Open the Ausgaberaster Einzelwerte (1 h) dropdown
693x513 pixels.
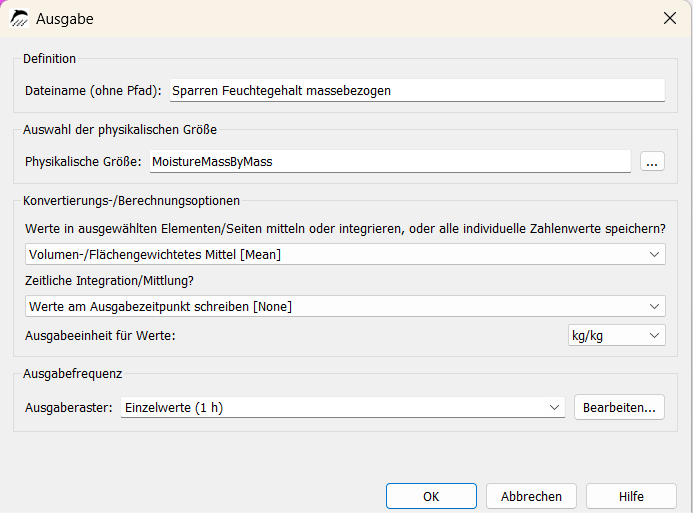tap(343, 407)
